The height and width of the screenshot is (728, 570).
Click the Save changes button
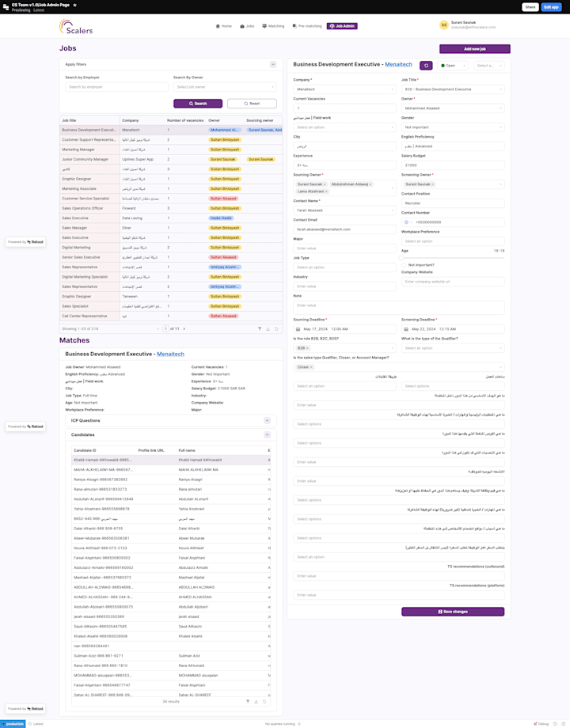tap(453, 612)
